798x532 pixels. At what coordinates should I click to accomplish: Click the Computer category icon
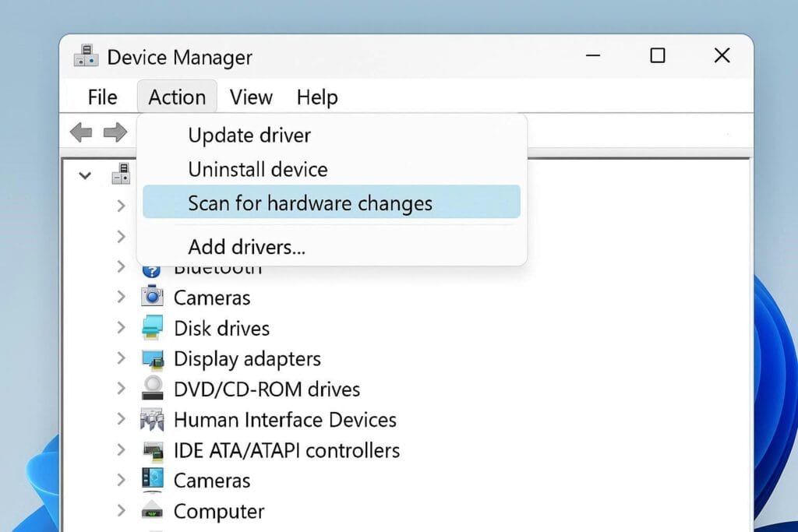[153, 511]
